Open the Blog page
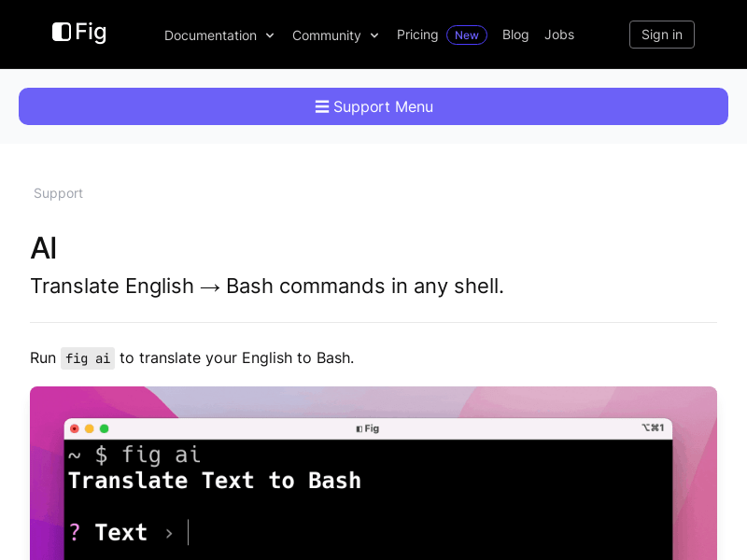The height and width of the screenshot is (560, 747). 515,35
